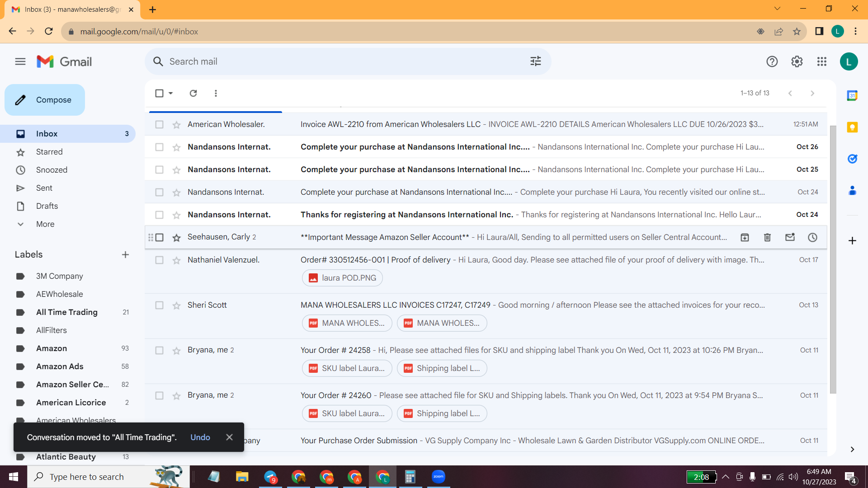This screenshot has height=488, width=868.
Task: Star the Sheri Scott invoices email
Action: click(x=176, y=305)
